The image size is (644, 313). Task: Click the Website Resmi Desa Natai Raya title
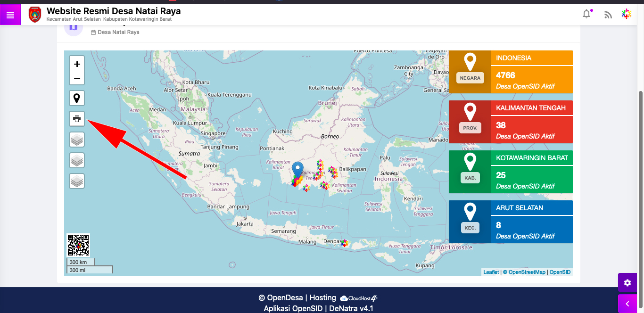(x=114, y=11)
